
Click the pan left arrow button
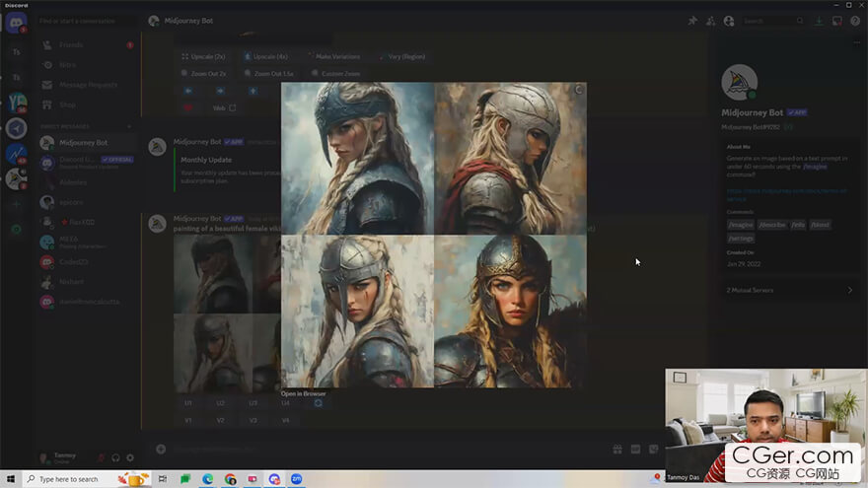point(188,91)
